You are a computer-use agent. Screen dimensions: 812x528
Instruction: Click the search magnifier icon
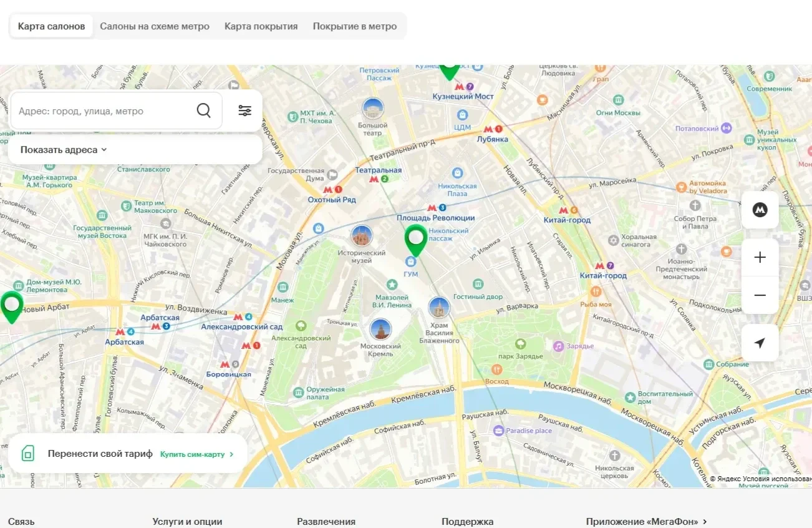pyautogui.click(x=204, y=110)
